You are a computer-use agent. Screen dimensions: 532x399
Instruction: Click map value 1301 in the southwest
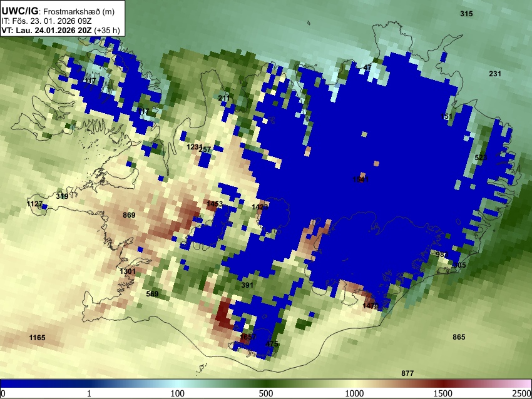pos(128,271)
